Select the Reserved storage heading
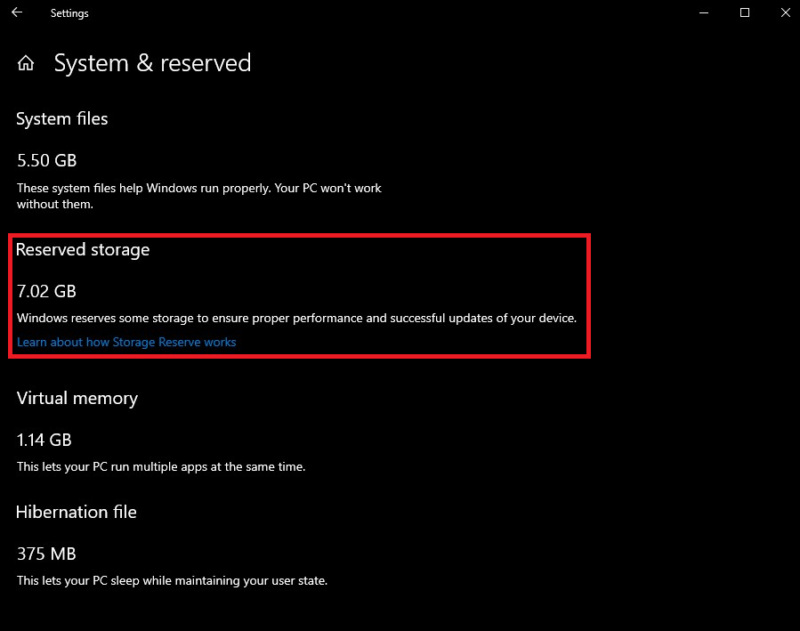Screen dimensions: 800x631 click(x=83, y=250)
